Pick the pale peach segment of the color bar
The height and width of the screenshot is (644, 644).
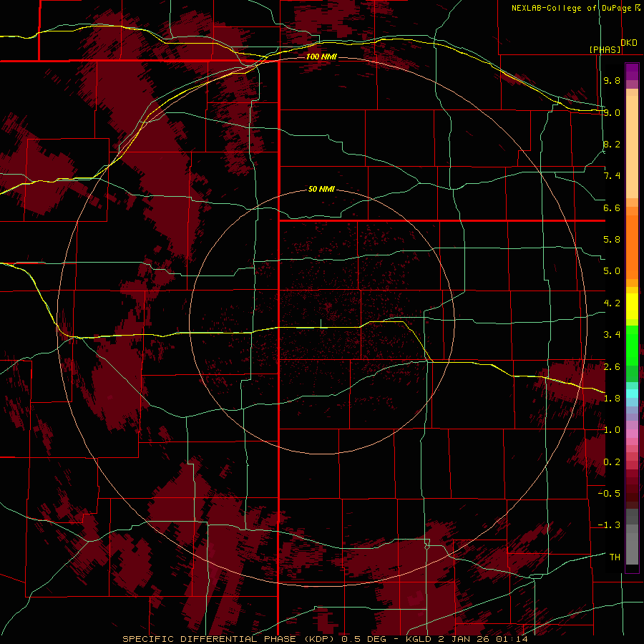click(632, 147)
